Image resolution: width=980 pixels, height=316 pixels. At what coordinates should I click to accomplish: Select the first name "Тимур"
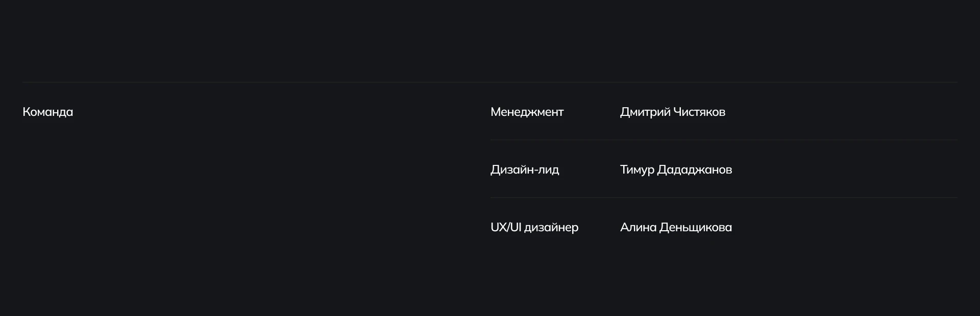click(x=637, y=169)
